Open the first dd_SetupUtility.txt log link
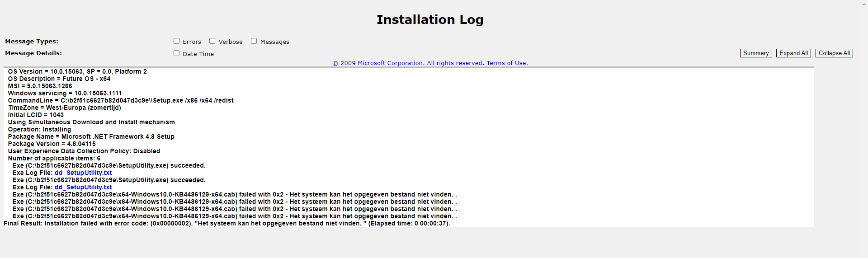The width and height of the screenshot is (868, 258). click(83, 173)
